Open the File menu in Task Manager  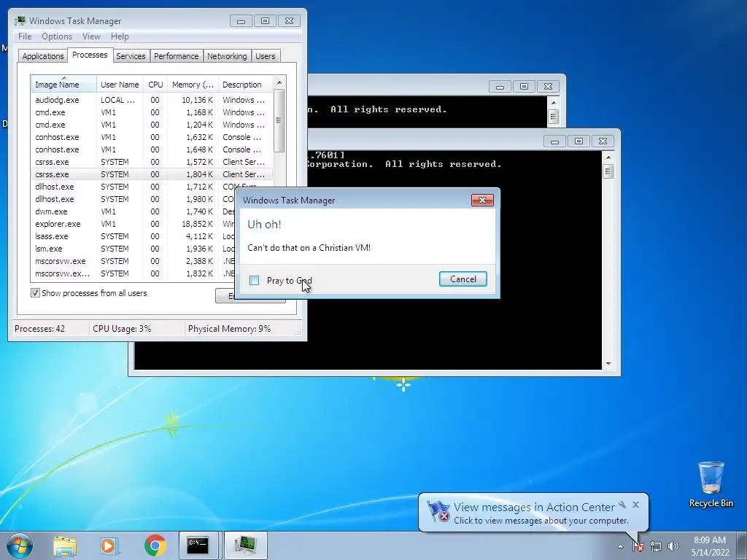click(25, 36)
